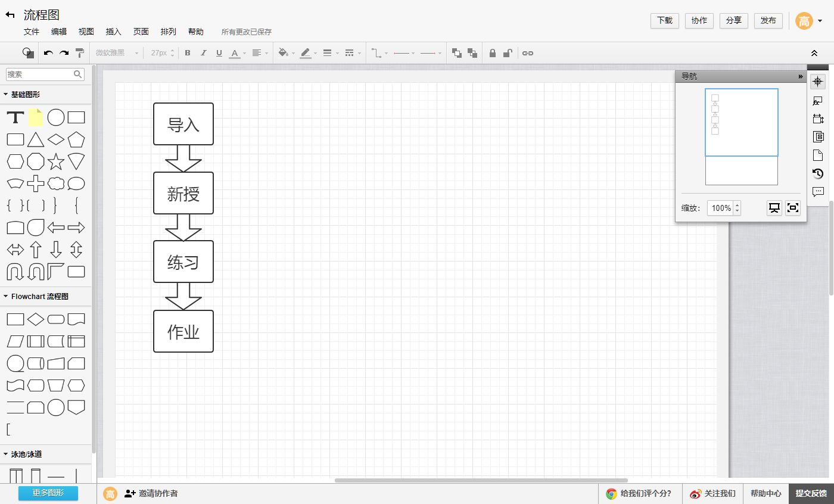The width and height of the screenshot is (834, 504).
Task: Toggle underline text formatting
Action: pos(219,53)
